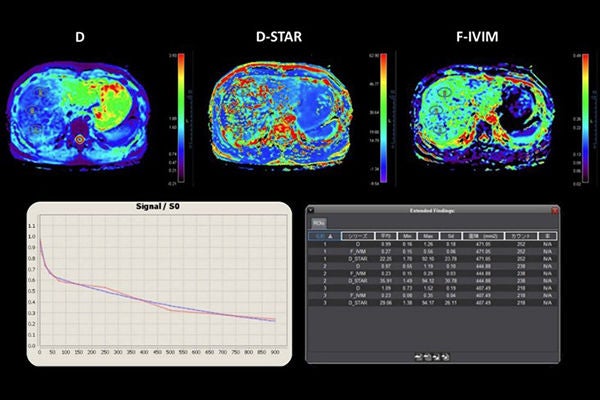Image resolution: width=600 pixels, height=400 pixels.
Task: Select the ROIs tab
Action: click(x=318, y=223)
